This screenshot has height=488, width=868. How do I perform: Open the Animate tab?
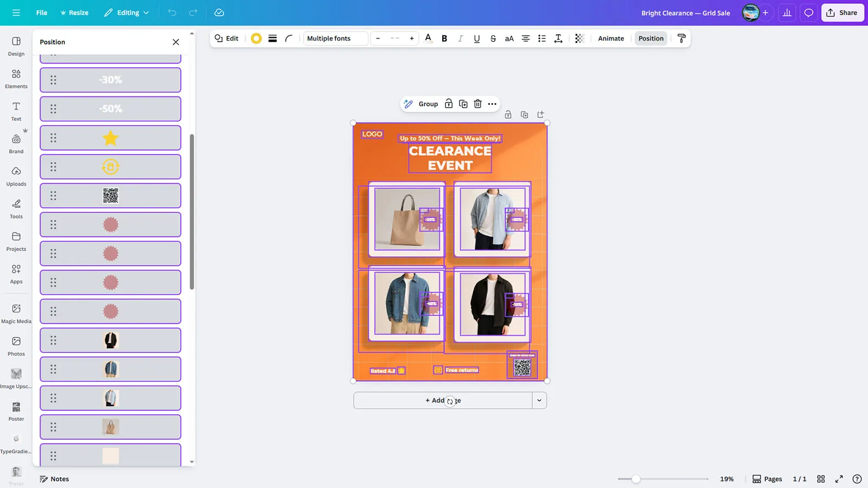[x=611, y=38]
